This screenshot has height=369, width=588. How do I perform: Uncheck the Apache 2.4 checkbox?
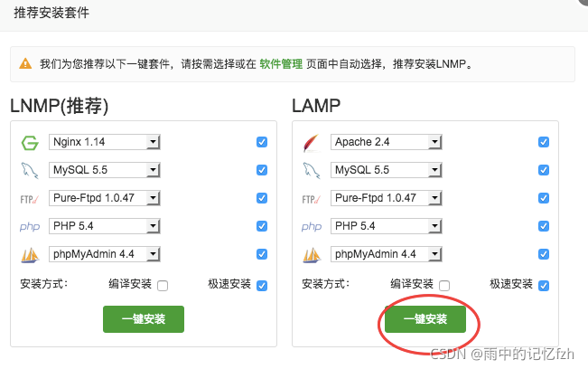click(x=544, y=142)
